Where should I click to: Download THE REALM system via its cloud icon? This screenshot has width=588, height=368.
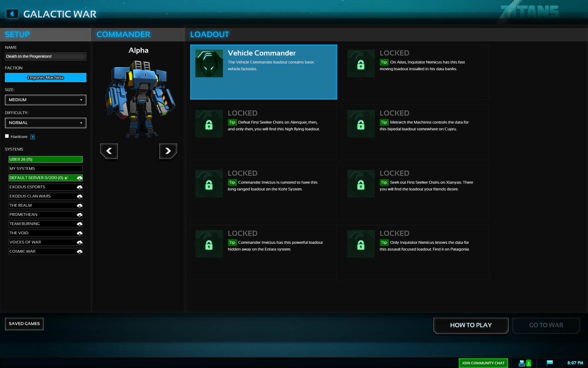click(x=79, y=205)
